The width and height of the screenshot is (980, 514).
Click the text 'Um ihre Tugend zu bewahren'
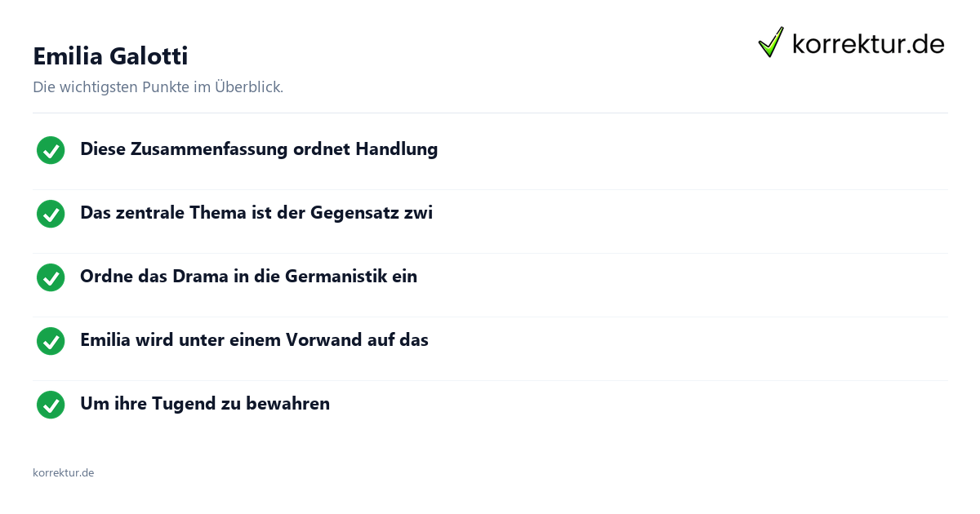click(x=205, y=404)
